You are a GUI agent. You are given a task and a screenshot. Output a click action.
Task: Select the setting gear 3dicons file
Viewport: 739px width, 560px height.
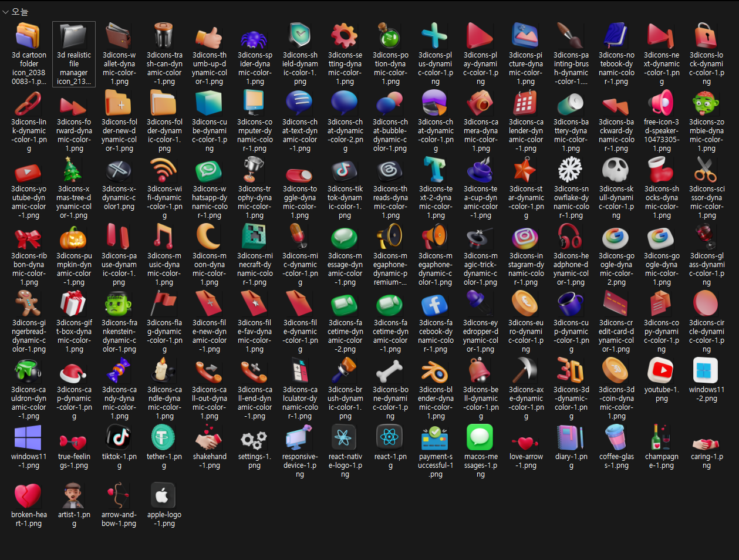[x=345, y=54]
